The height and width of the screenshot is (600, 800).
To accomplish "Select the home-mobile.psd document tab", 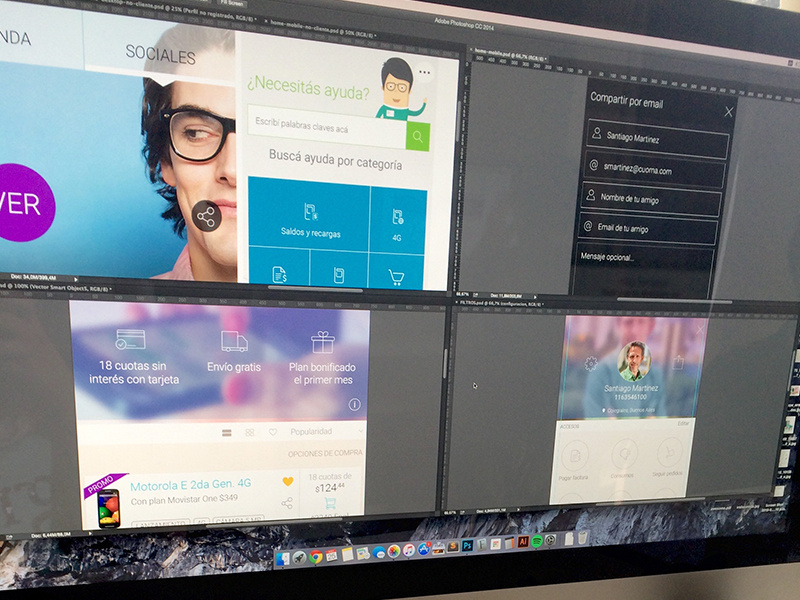I will click(510, 55).
